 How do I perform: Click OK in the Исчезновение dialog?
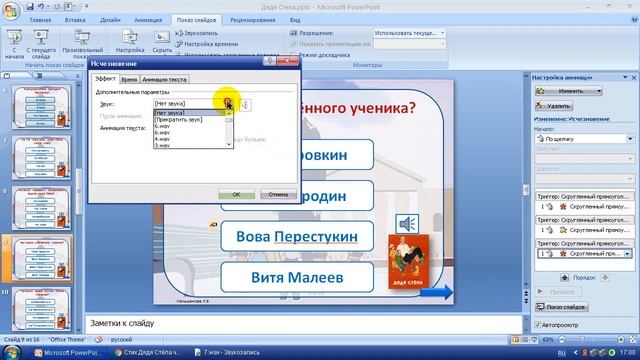[236, 194]
